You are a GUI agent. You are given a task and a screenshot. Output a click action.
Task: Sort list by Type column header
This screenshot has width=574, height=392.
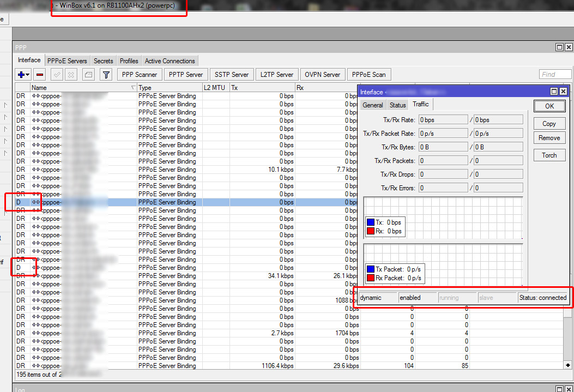tap(170, 87)
